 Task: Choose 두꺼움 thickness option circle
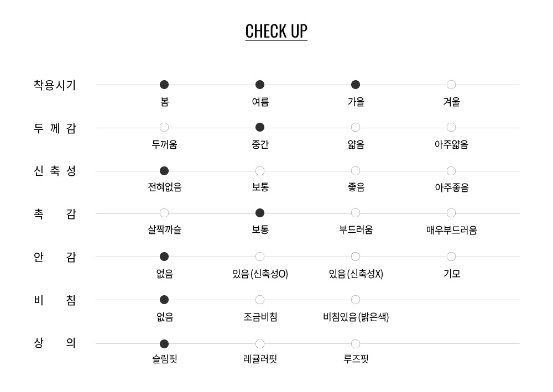(164, 128)
